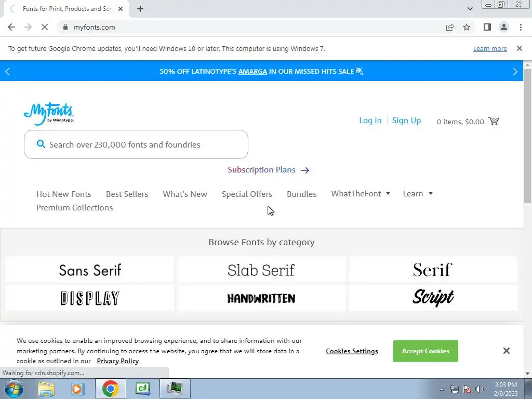The width and height of the screenshot is (532, 399).
Task: Open the AMARGA link in sale banner
Action: coord(252,72)
